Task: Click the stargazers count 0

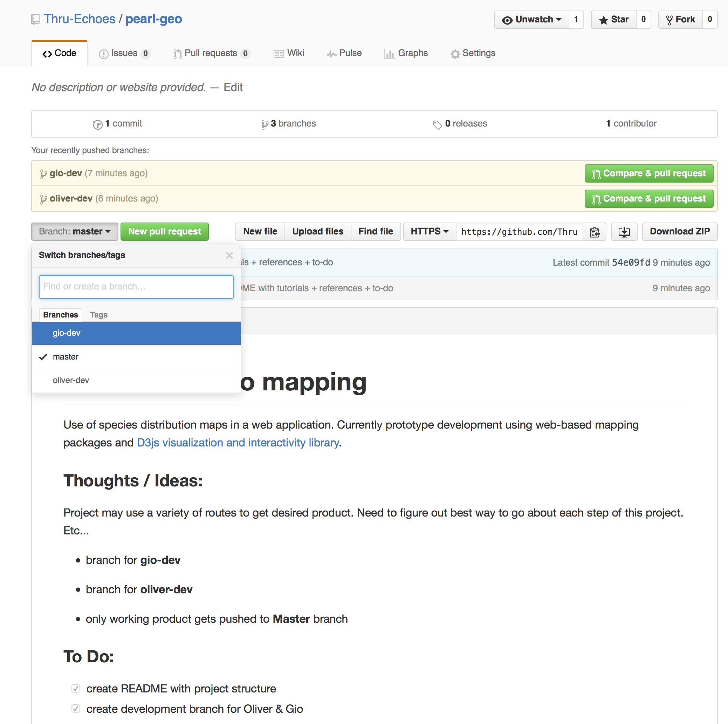Action: pyautogui.click(x=644, y=20)
